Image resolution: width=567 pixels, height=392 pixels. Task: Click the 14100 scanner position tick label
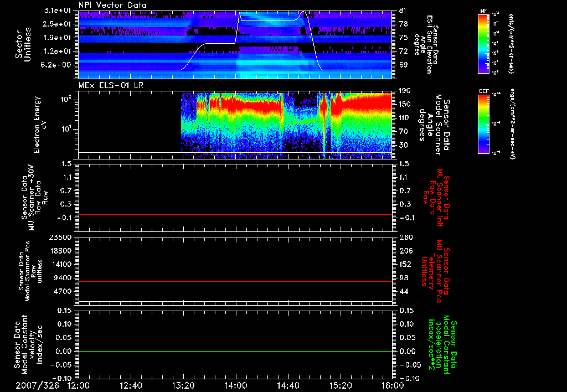61,264
